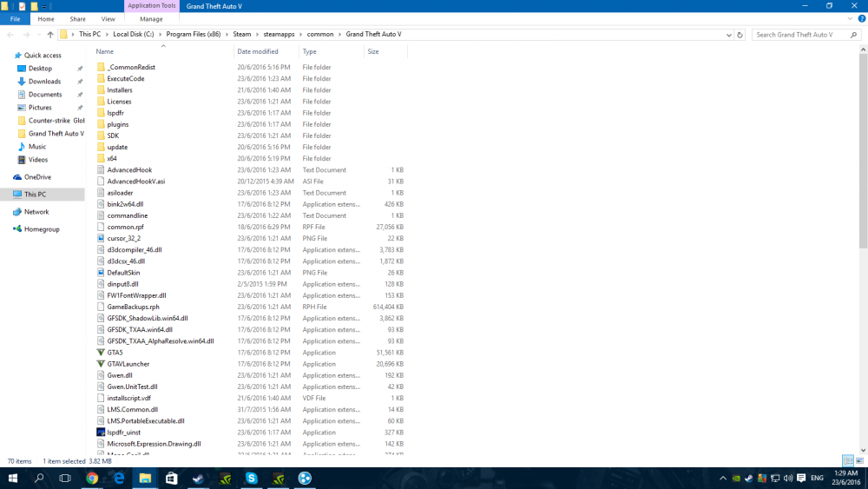Expand breadcrumb chevron after common
868x489 pixels.
(x=340, y=35)
